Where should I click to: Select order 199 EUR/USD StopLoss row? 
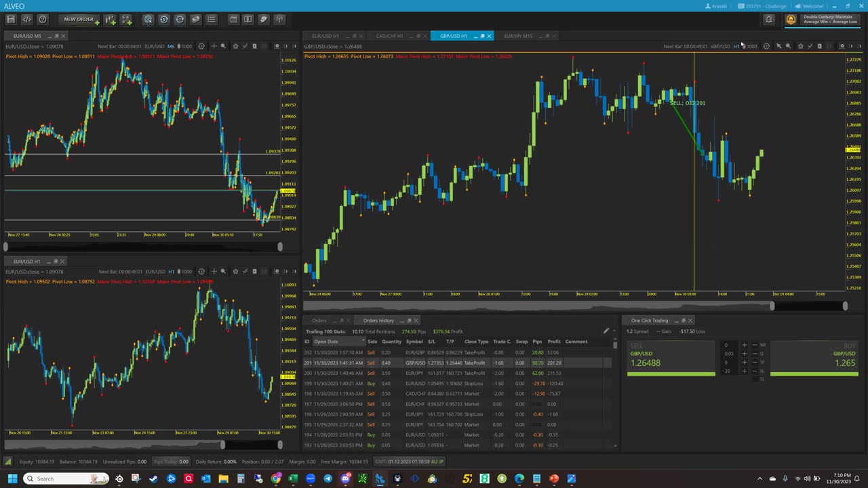458,384
